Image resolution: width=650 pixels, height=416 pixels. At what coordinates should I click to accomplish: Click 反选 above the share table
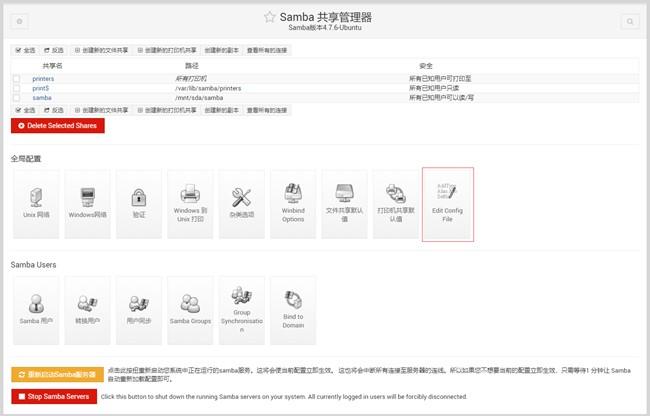[x=54, y=50]
